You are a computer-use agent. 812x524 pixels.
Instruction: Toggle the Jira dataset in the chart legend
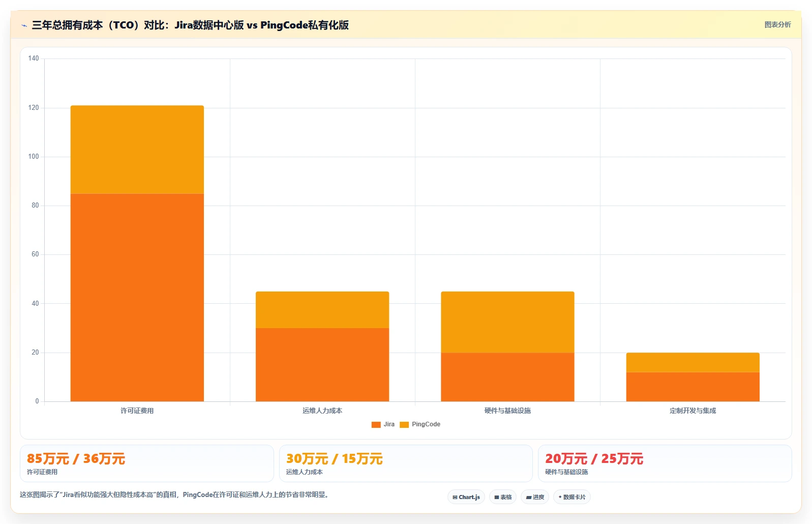(383, 424)
